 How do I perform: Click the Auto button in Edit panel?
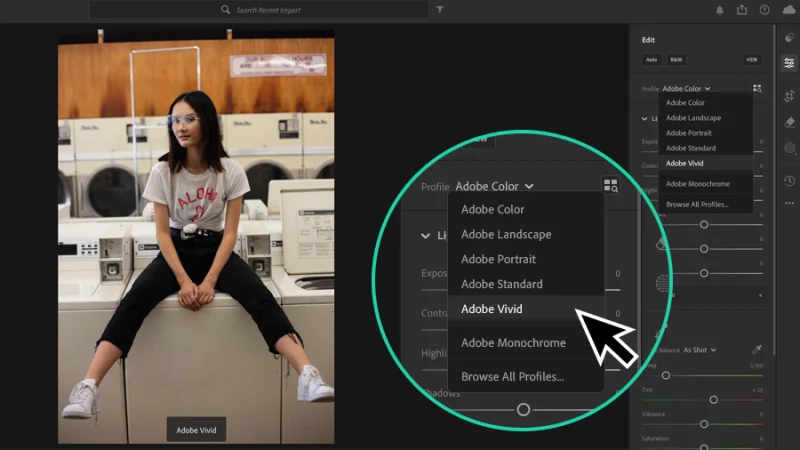[652, 60]
